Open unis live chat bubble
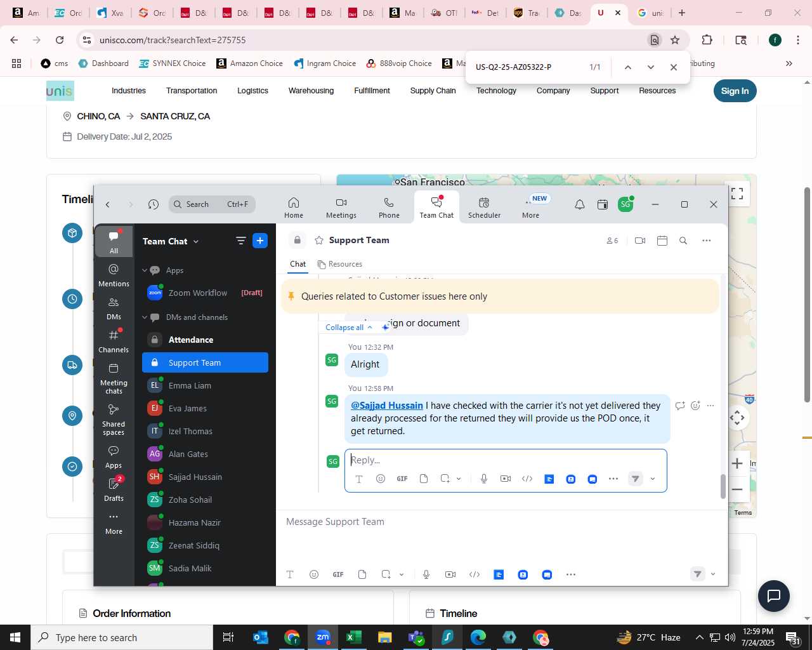 774,596
